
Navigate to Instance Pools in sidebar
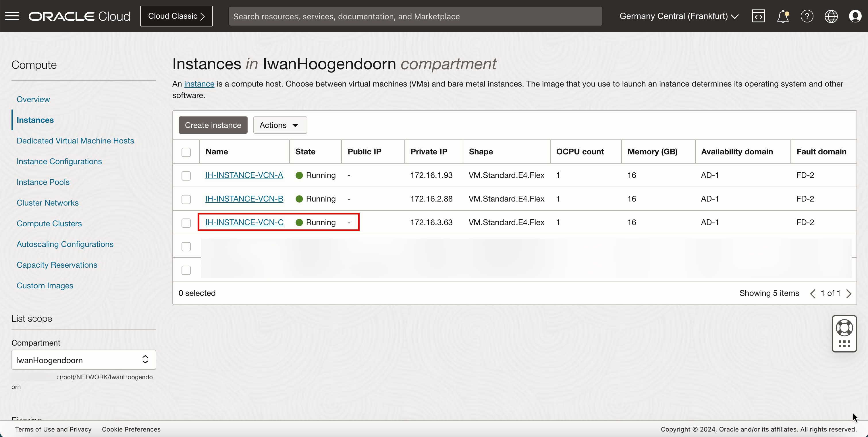coord(43,182)
